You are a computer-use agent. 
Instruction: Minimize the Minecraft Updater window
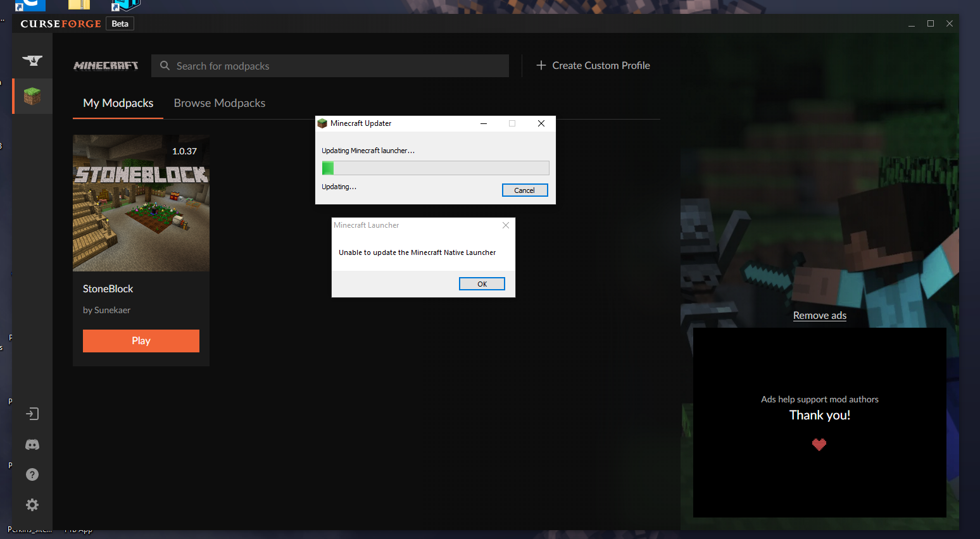pyautogui.click(x=484, y=123)
